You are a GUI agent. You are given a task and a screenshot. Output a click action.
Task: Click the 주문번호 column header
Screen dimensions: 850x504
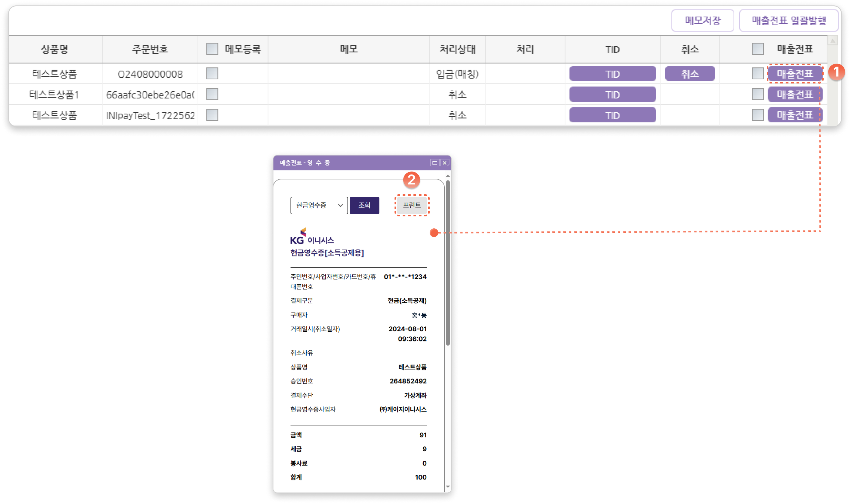click(150, 49)
